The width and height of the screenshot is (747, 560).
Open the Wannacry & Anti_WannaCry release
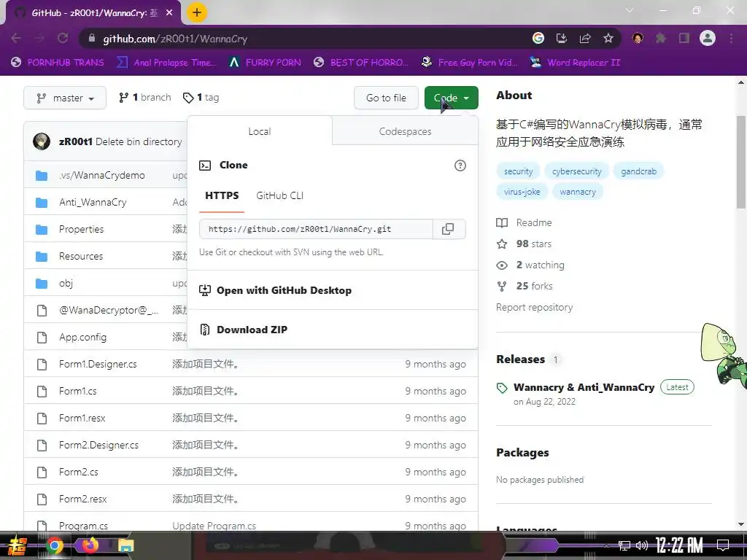[x=584, y=387]
